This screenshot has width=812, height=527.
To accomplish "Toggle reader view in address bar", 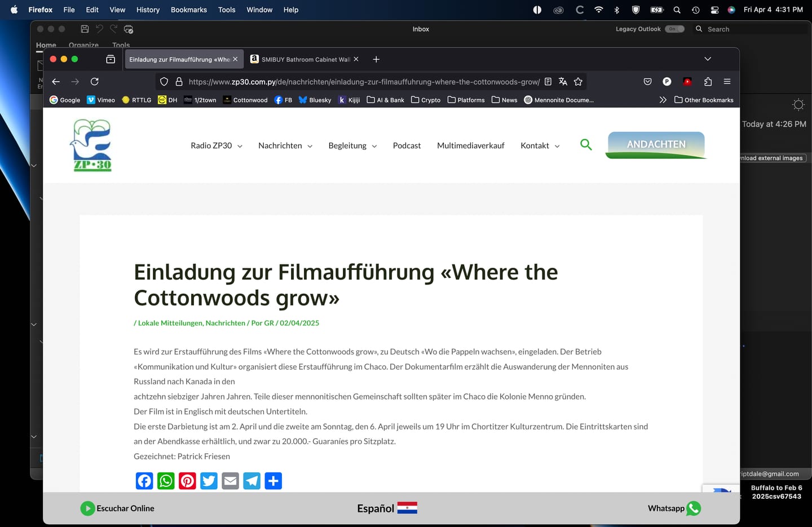I will tap(548, 82).
